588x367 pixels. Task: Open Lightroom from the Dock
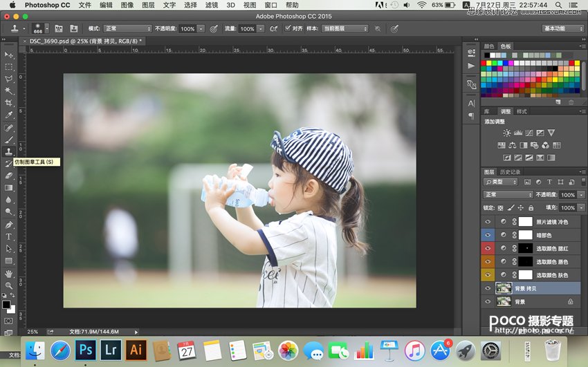(111, 350)
